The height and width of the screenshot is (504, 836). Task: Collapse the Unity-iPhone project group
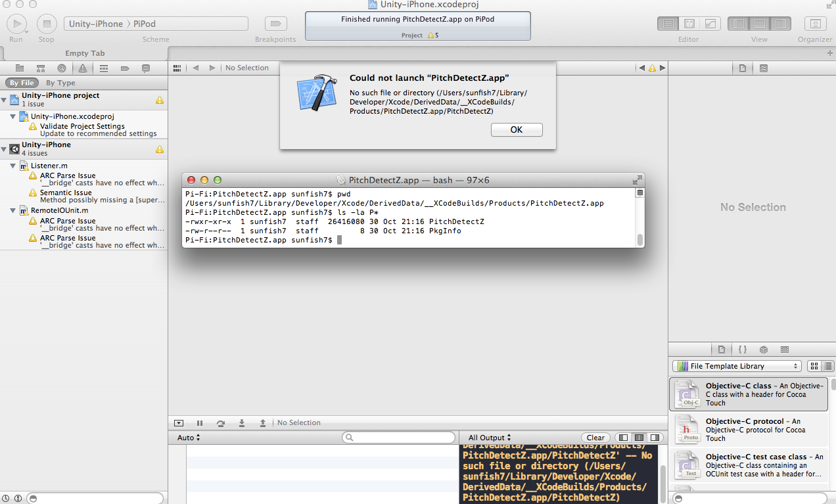(5, 100)
